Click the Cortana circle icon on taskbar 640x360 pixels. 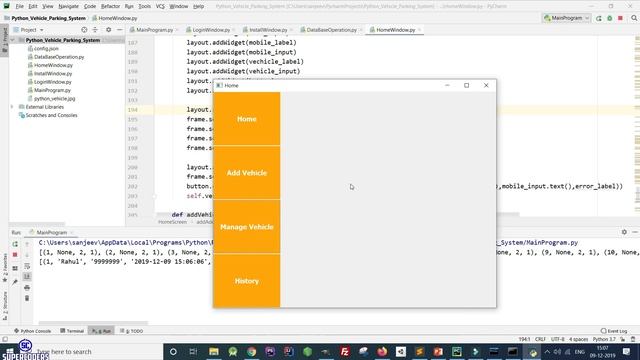pos(173,351)
